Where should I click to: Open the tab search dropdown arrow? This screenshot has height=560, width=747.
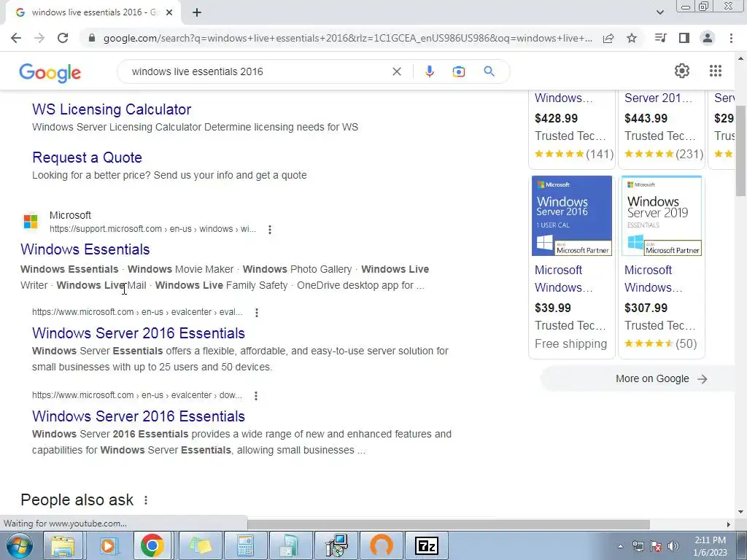tap(659, 12)
